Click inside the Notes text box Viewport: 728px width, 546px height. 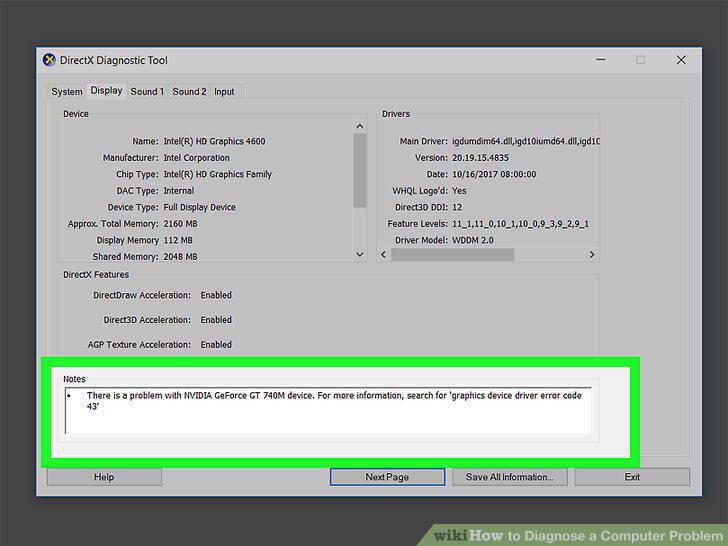(x=328, y=410)
